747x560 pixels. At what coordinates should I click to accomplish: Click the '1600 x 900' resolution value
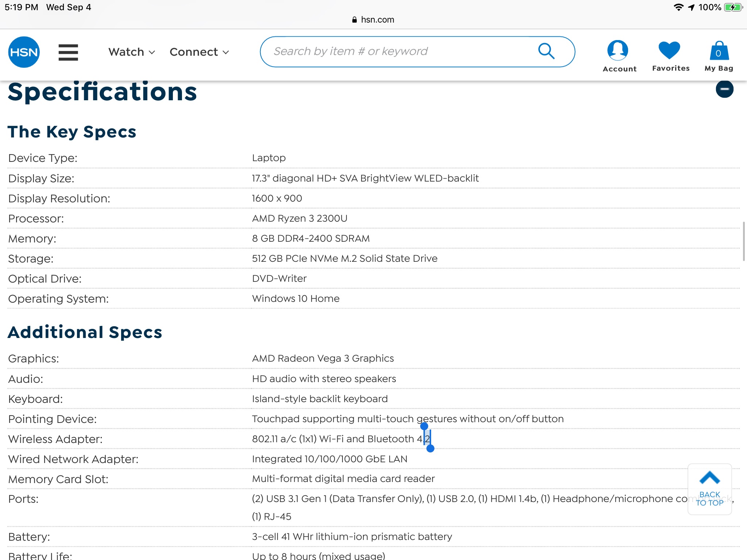277,198
